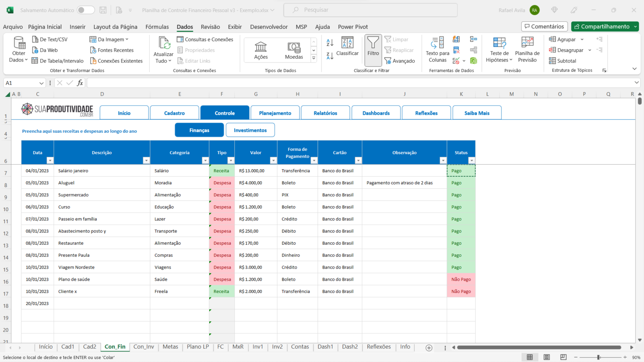Viewport: 644px width, 362px height.
Task: Open the Revisão ribbon tab
Action: point(210,27)
